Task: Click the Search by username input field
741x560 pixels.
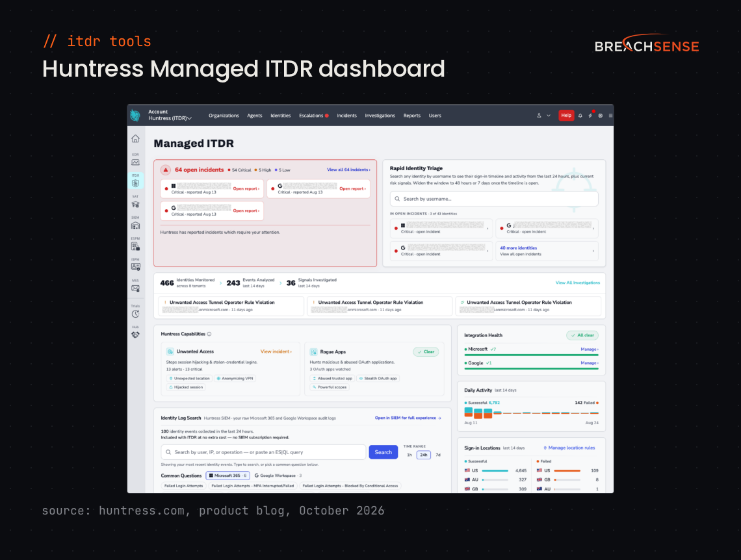Action: coord(494,199)
